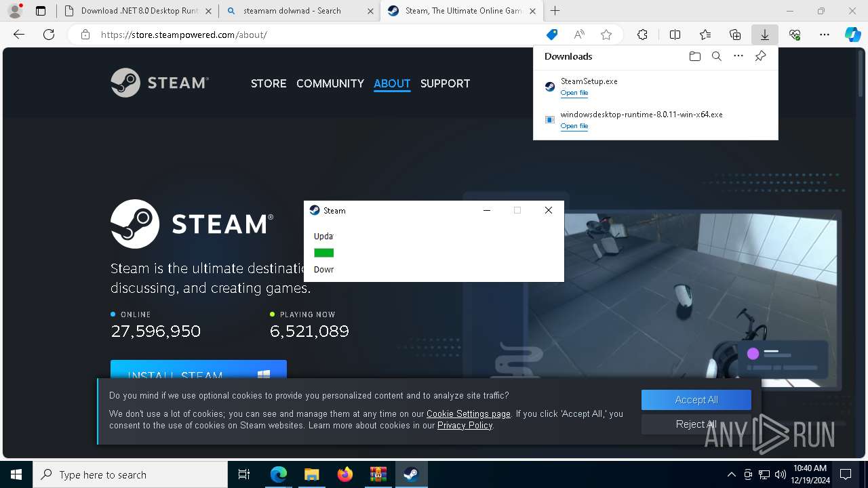This screenshot has width=868, height=488.
Task: Show hidden system tray icons chevron
Action: click(x=731, y=474)
